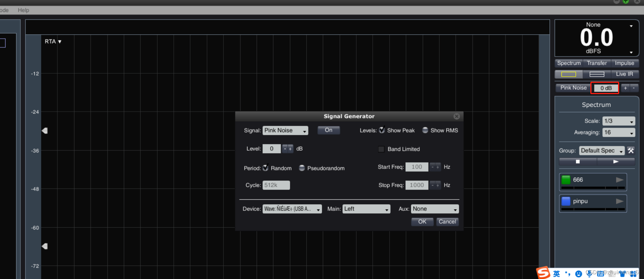Click the green 666 color swatch
The width and height of the screenshot is (644, 279).
tap(566, 180)
